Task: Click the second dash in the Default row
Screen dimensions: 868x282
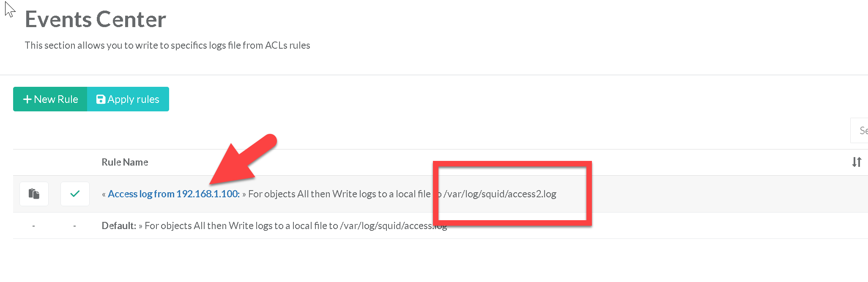Action: click(x=75, y=226)
